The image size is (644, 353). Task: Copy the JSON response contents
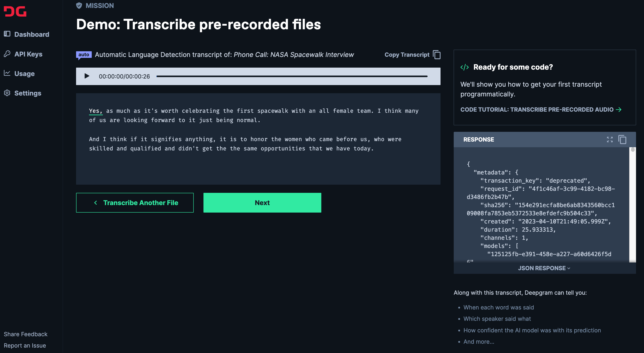[x=622, y=139]
